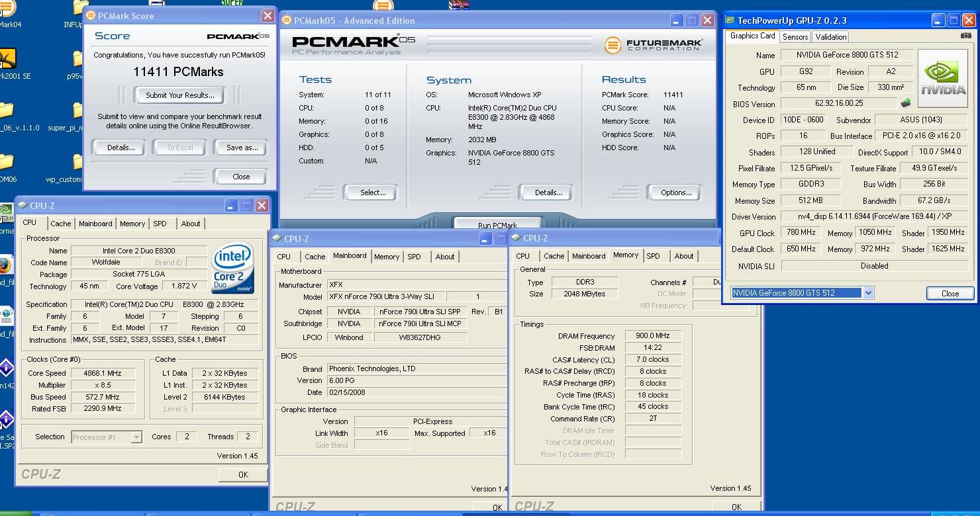Open the GPU selection dropdown in GPU-Z
Screen dimensions: 980x516
point(868,292)
